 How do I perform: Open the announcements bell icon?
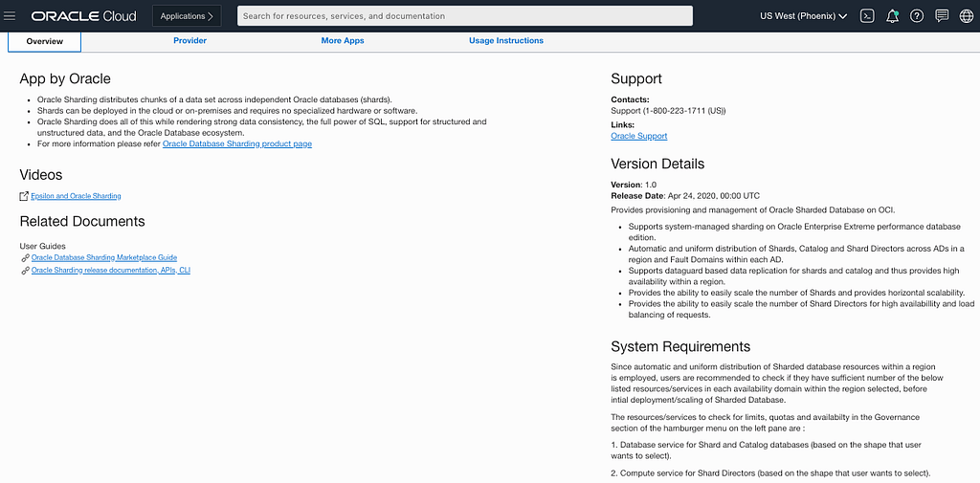click(892, 16)
